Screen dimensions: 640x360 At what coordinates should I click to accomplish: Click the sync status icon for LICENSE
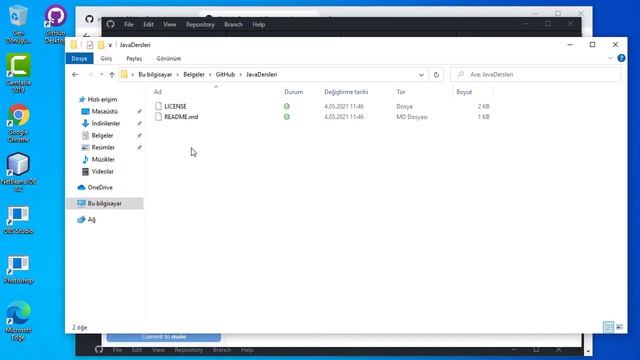pos(287,106)
